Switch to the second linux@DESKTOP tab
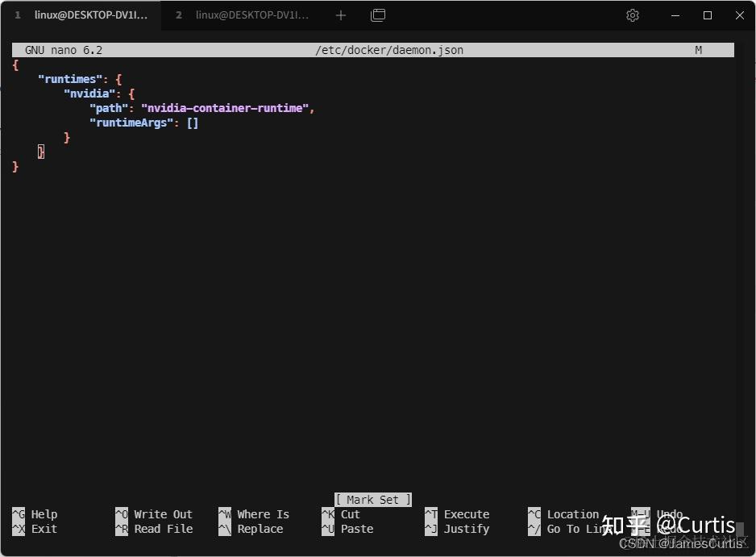This screenshot has height=557, width=756. point(242,15)
